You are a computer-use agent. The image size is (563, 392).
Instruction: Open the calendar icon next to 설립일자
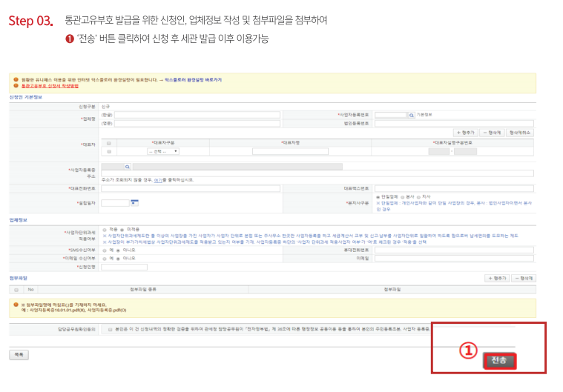click(134, 202)
